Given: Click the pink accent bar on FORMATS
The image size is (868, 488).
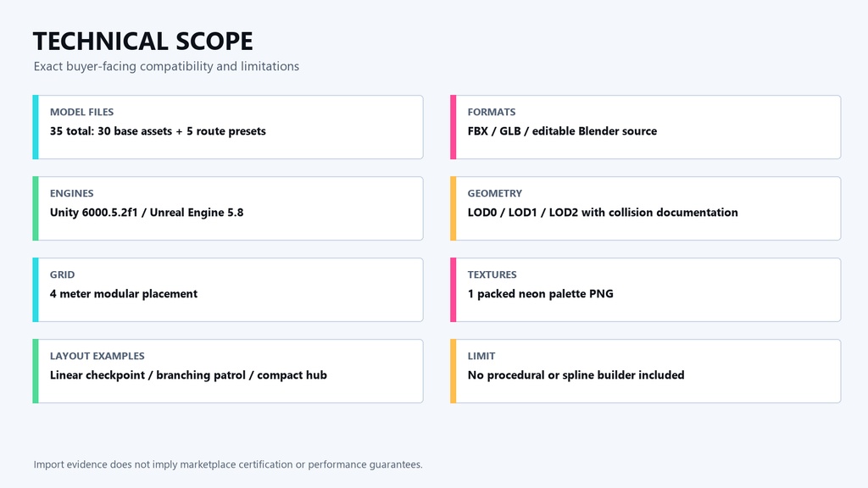Looking at the screenshot, I should point(453,127).
